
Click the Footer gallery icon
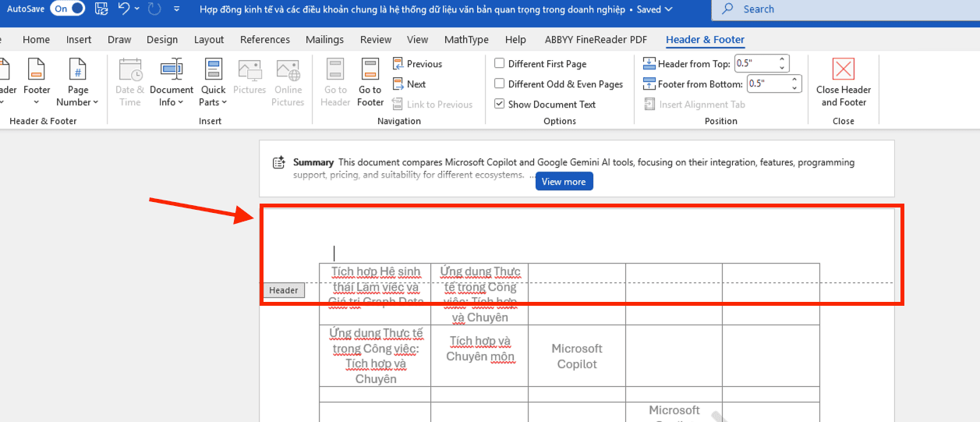tap(37, 69)
